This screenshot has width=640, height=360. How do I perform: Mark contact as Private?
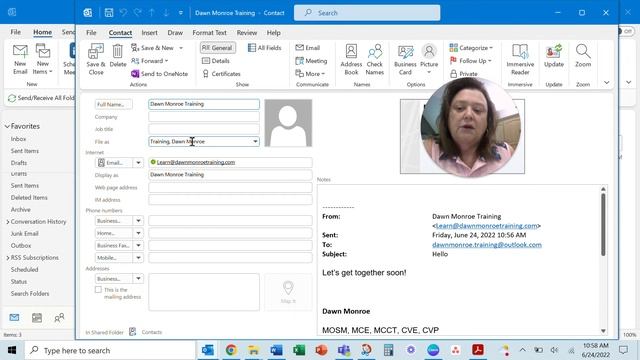tap(464, 74)
